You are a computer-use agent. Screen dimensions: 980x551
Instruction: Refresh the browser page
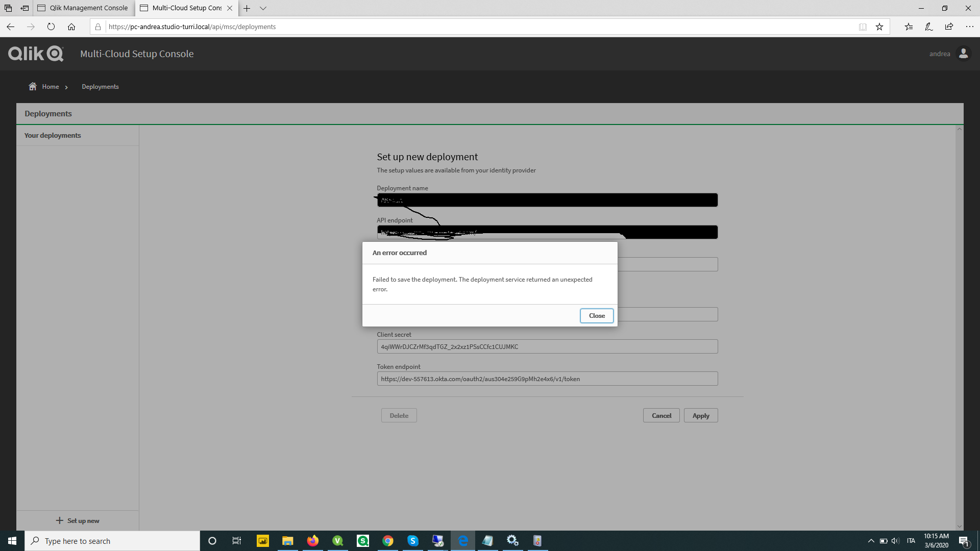coord(51,27)
